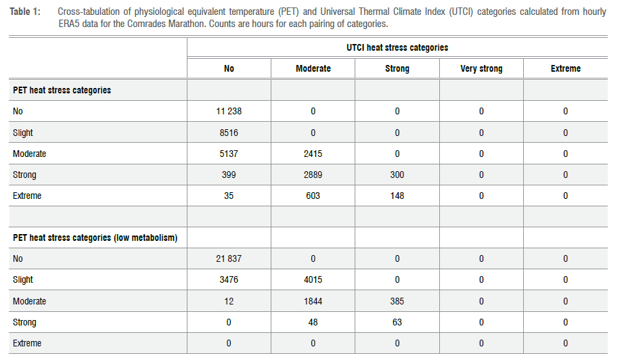
Task: Select the cell showing 21 837
Action: (229, 258)
